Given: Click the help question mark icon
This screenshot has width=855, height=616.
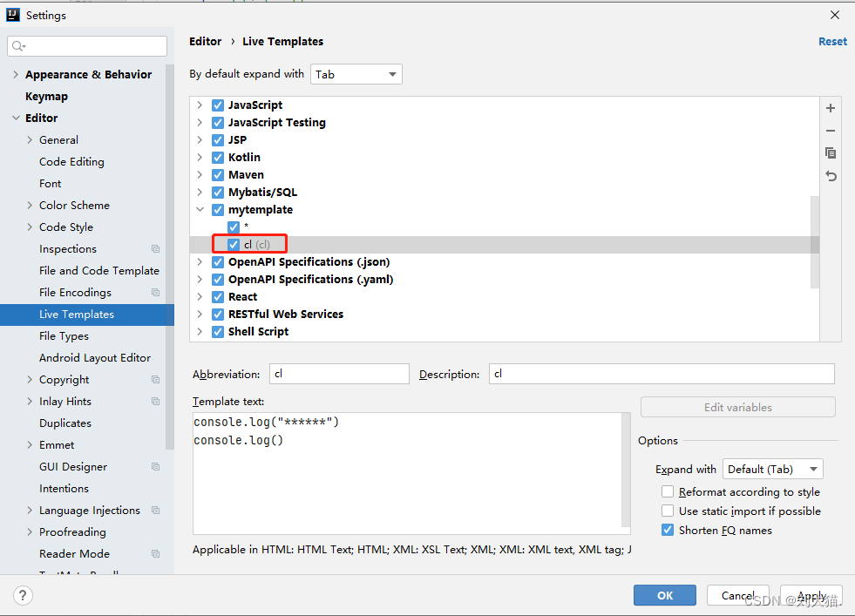Looking at the screenshot, I should [x=23, y=596].
